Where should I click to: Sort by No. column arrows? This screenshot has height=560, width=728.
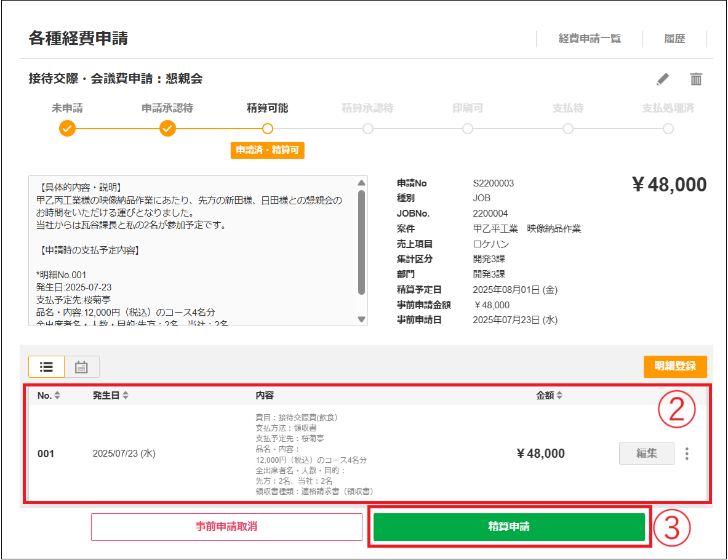click(x=57, y=396)
